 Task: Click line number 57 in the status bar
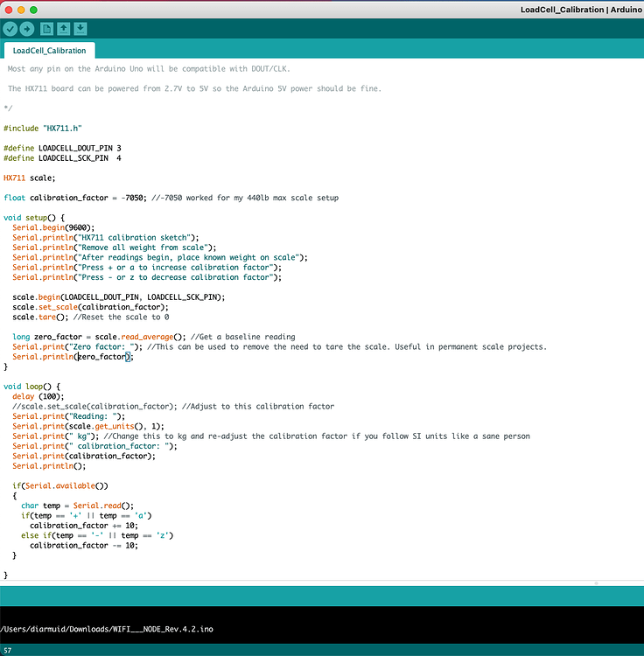8,651
